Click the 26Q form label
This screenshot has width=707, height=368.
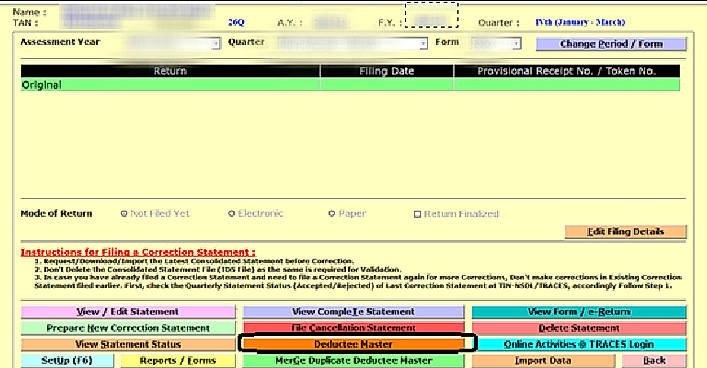[236, 23]
